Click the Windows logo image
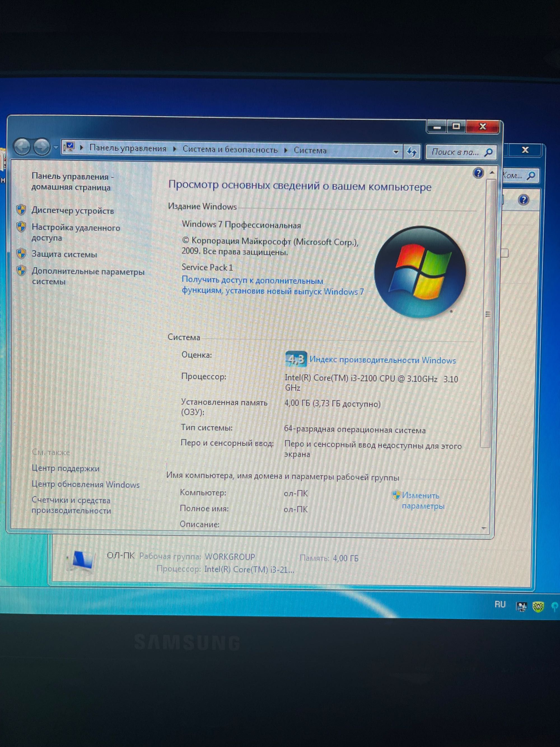This screenshot has width=560, height=747. [420, 272]
